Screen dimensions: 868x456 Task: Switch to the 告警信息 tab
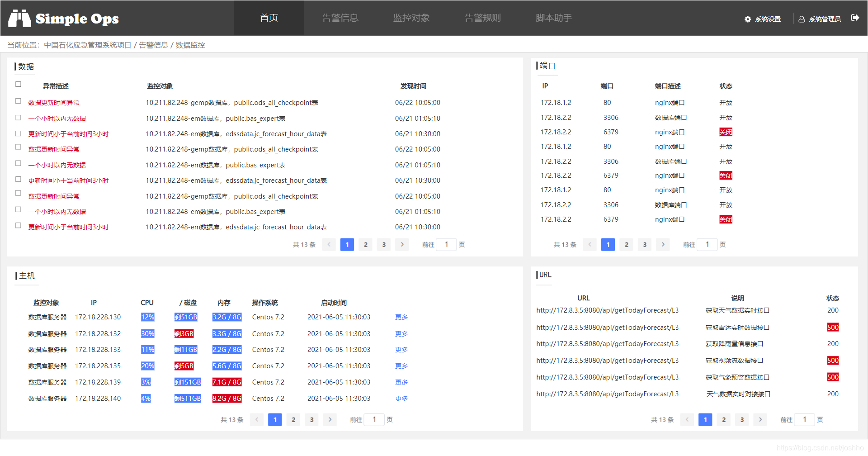340,18
